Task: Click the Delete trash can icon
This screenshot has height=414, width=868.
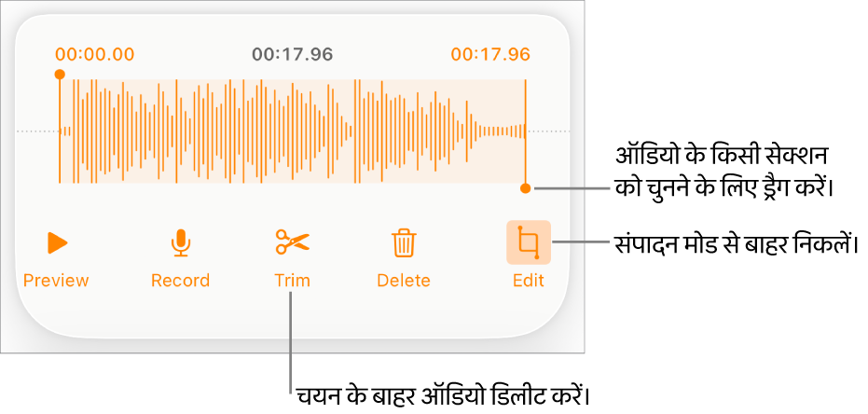Action: pyautogui.click(x=404, y=243)
